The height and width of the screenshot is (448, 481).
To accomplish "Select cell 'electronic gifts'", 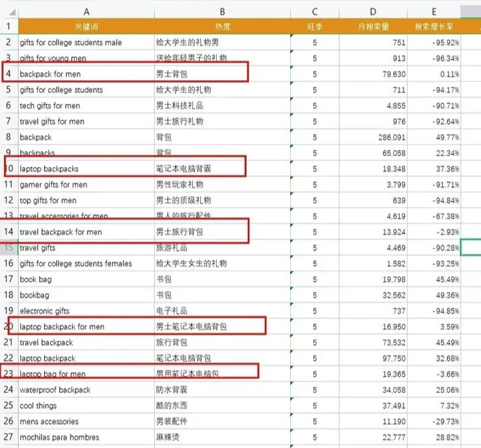I will tap(86, 311).
